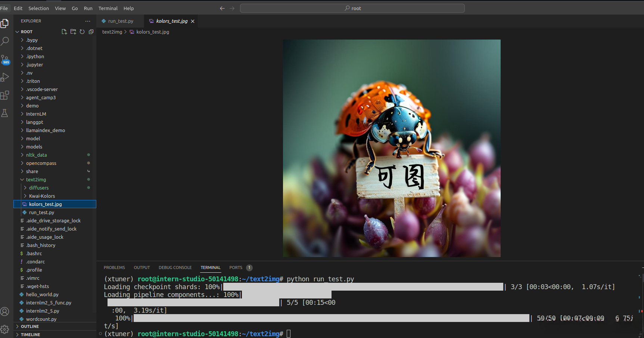Image resolution: width=644 pixels, height=338 pixels.
Task: Click text2img in the breadcrumb path
Action: pos(112,32)
